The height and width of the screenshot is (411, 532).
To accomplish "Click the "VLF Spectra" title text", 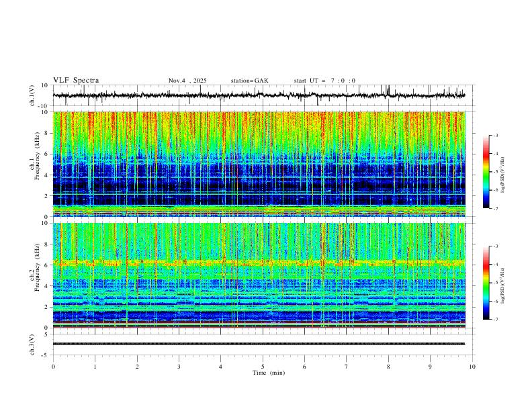I will (x=76, y=81).
